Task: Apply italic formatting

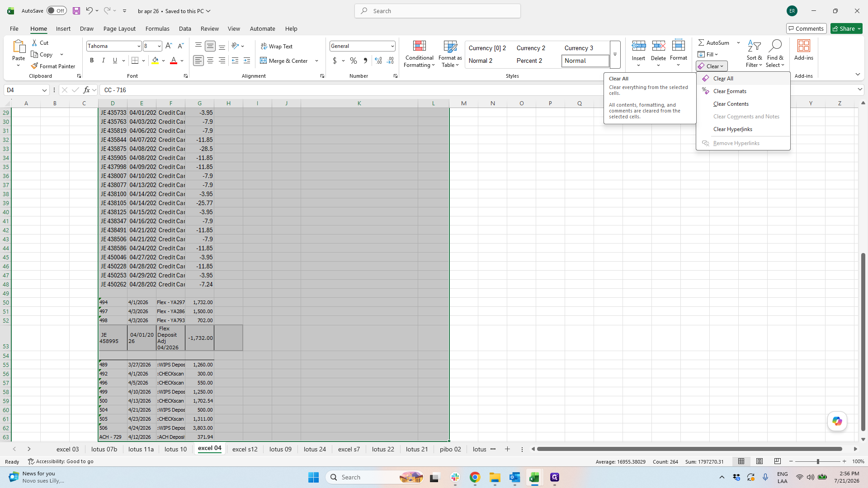Action: [x=104, y=61]
